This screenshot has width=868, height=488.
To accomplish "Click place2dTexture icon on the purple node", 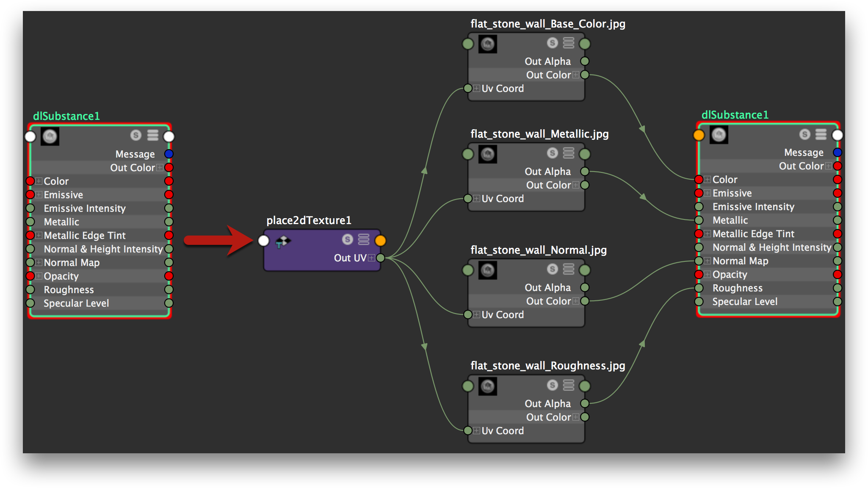I will (282, 242).
